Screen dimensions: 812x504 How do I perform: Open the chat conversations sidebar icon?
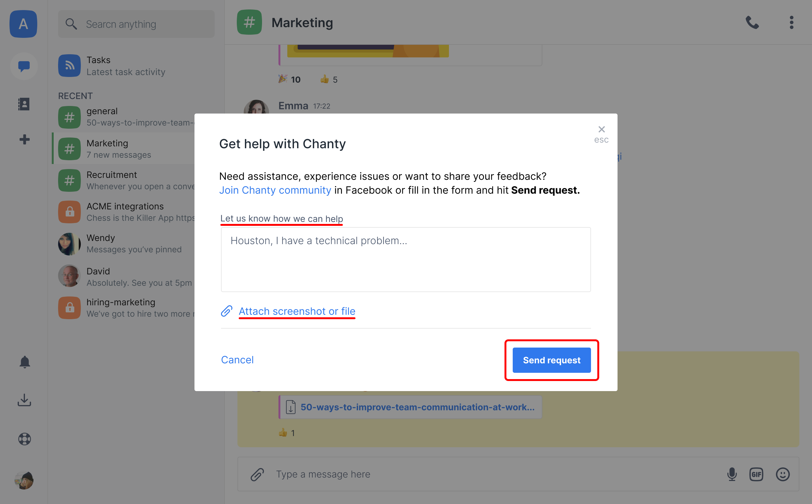pyautogui.click(x=24, y=66)
